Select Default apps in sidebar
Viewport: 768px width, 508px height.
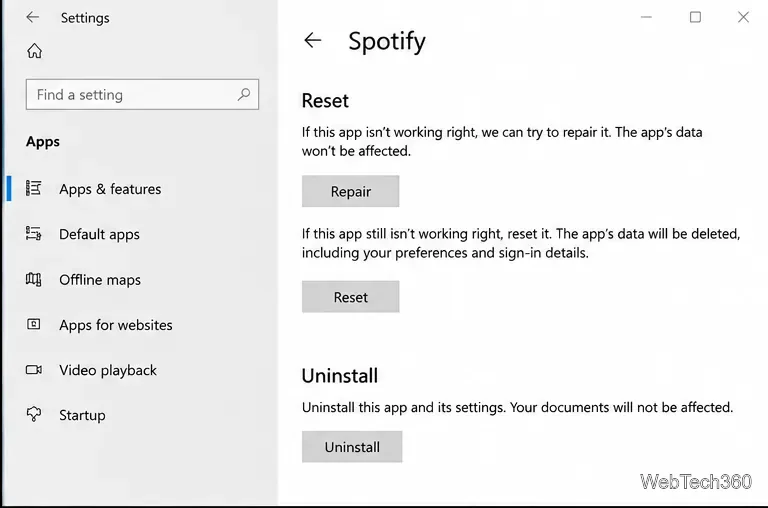click(x=99, y=234)
